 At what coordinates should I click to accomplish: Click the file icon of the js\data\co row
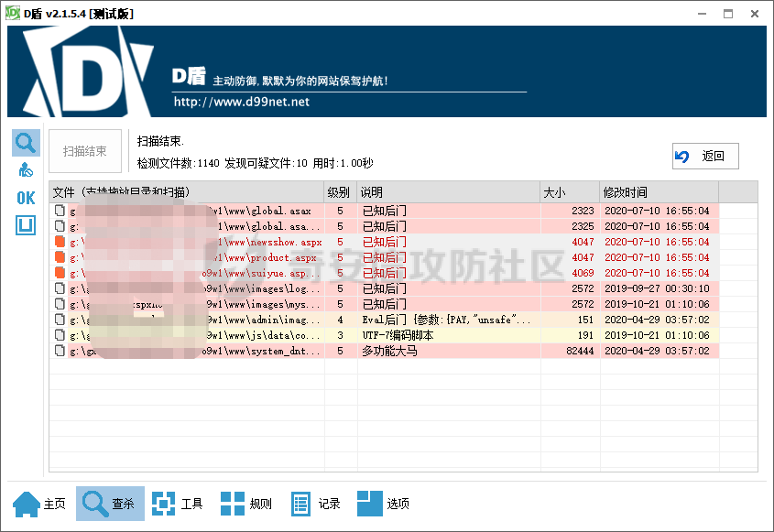pyautogui.click(x=60, y=335)
